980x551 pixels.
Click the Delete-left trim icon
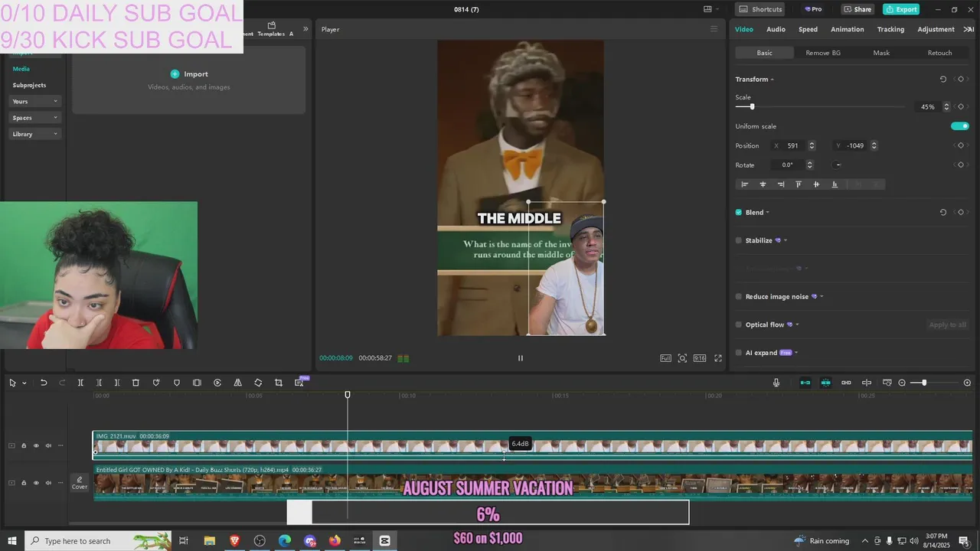pyautogui.click(x=99, y=383)
